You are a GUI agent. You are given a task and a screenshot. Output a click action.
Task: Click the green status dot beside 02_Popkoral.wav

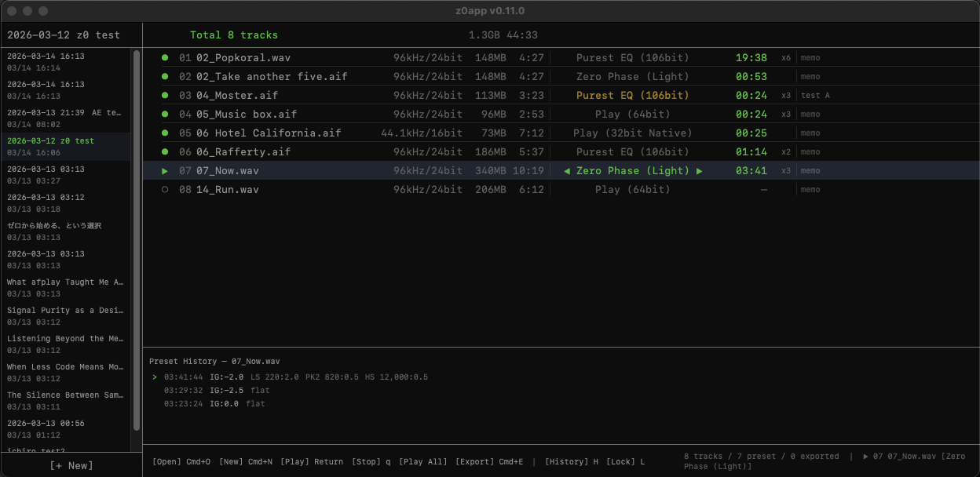click(x=165, y=57)
